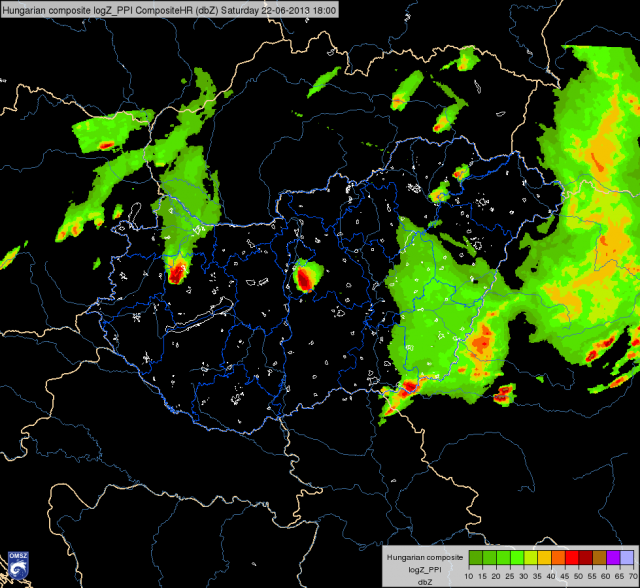Click the yellow-green 30–35 dBZ legend swatch

point(531,557)
